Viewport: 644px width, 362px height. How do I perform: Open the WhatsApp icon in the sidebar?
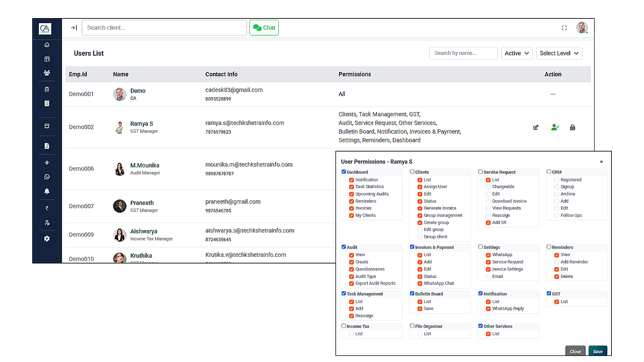pyautogui.click(x=47, y=177)
